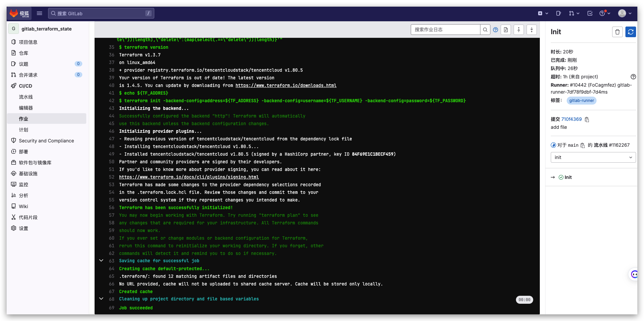Open the issues icon in top navigation bar

[x=558, y=13]
